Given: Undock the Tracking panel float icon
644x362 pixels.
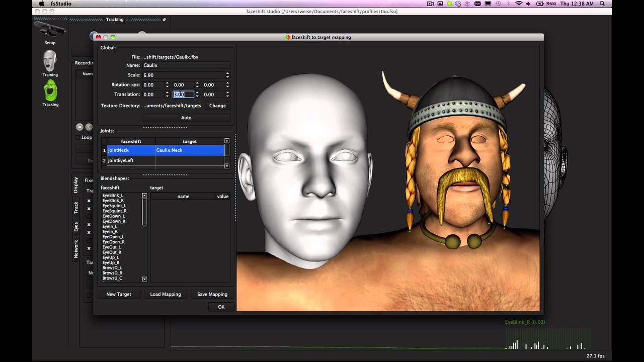Looking at the screenshot, I should pyautogui.click(x=164, y=20).
